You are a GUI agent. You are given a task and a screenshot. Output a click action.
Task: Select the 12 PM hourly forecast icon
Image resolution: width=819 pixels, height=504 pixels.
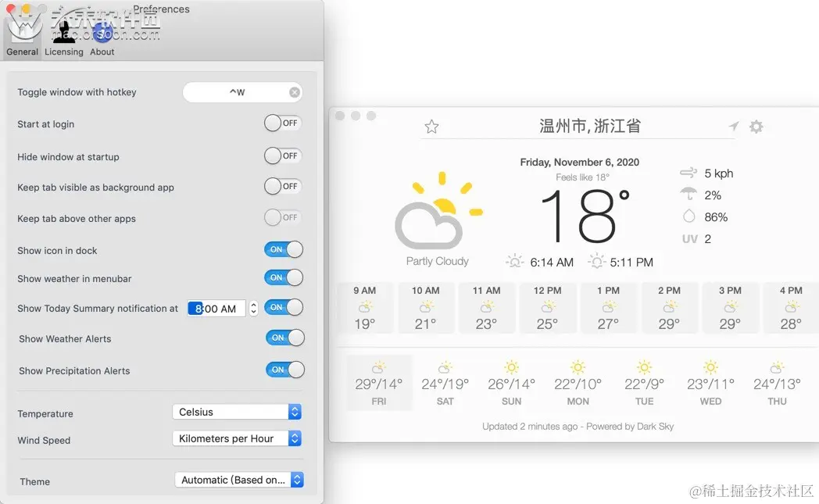click(547, 306)
